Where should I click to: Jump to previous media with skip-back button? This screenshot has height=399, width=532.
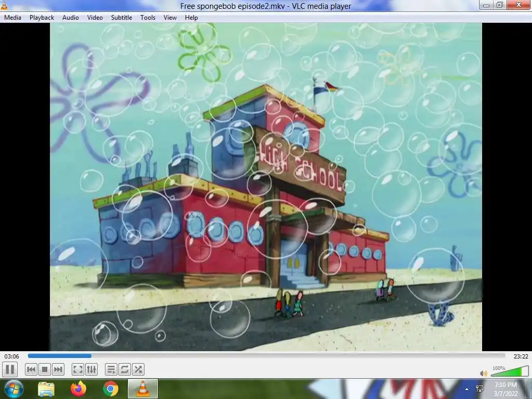pos(31,369)
